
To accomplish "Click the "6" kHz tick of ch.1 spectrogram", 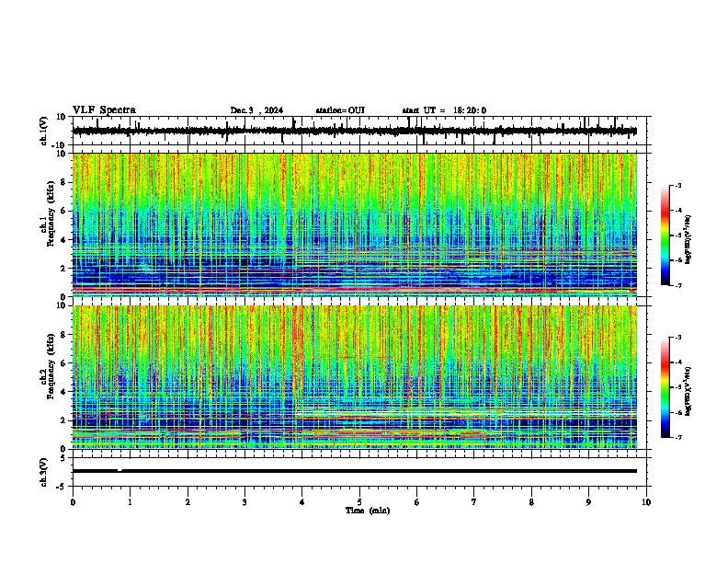I will click(x=63, y=211).
